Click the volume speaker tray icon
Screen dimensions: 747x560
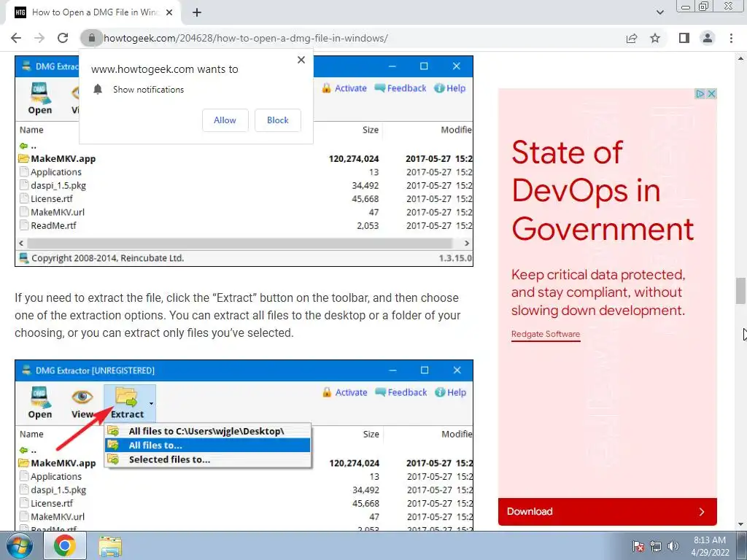tap(673, 546)
